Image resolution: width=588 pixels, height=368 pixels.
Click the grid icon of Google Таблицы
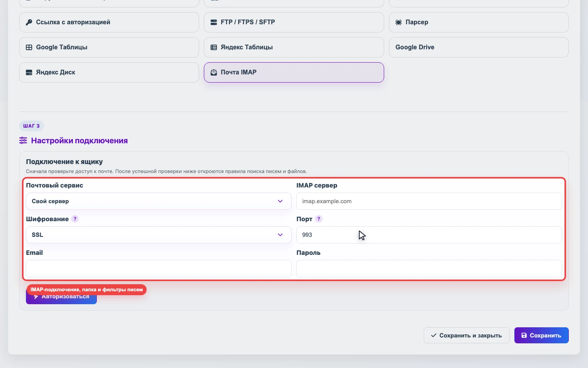pos(29,47)
